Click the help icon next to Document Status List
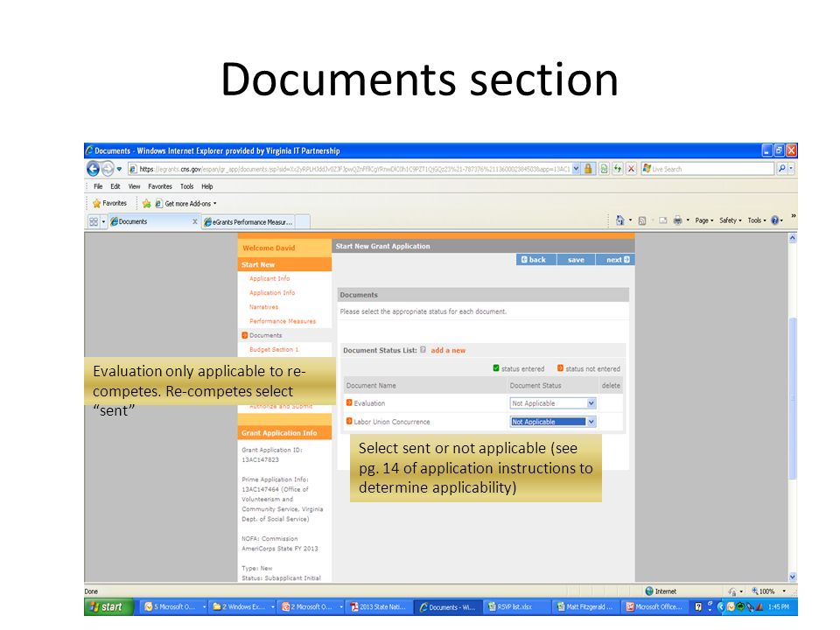Image resolution: width=840 pixels, height=630 pixels. pos(423,350)
